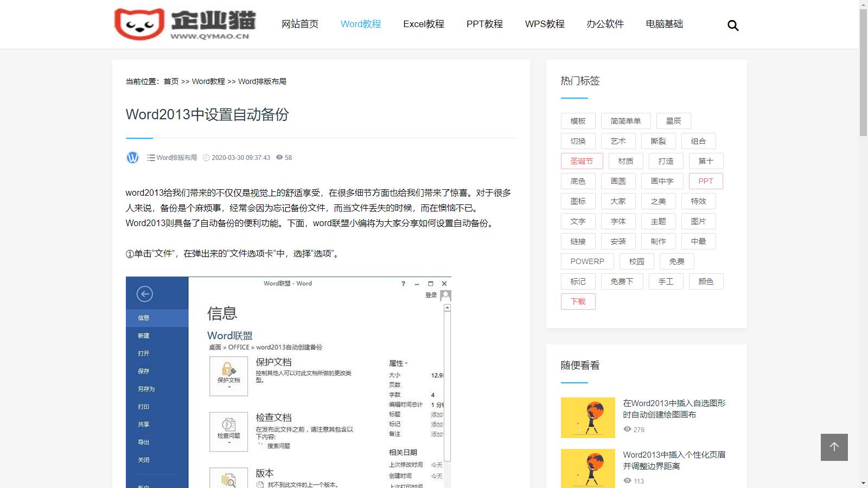
Task: Navigate to 网站首页
Action: [299, 24]
